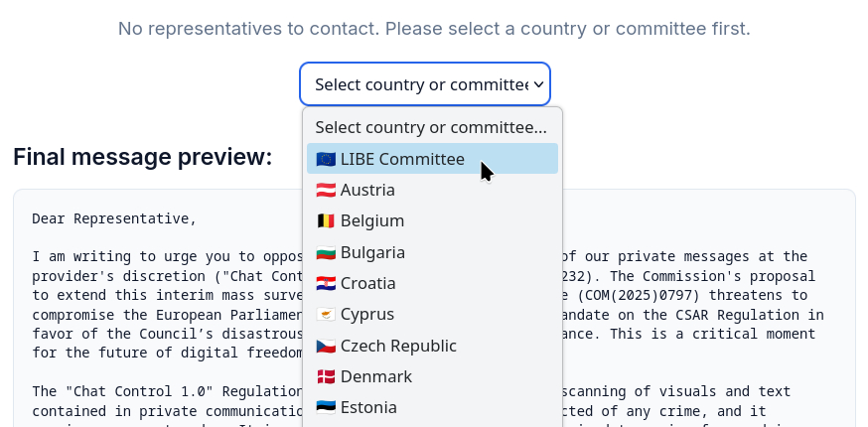This screenshot has height=427, width=868.
Task: Click the Belgium flag icon
Action: pyautogui.click(x=325, y=220)
